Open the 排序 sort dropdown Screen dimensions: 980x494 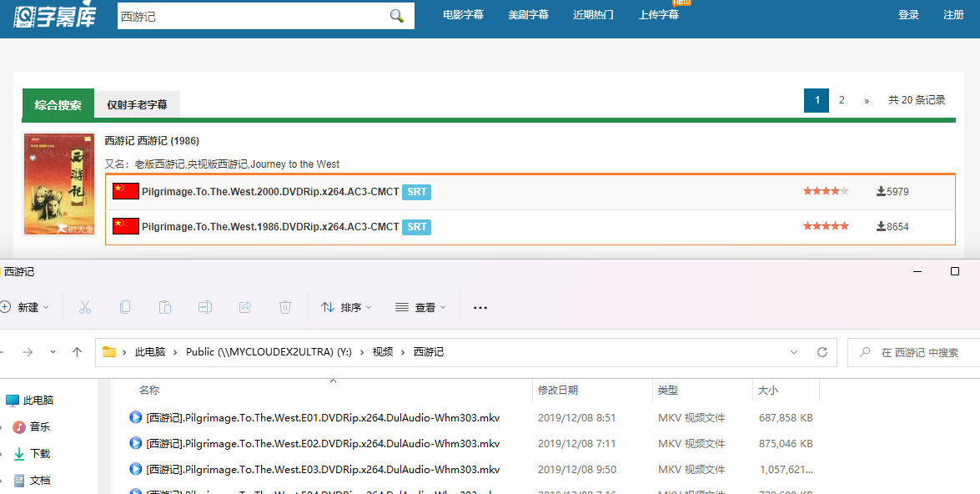tap(346, 307)
